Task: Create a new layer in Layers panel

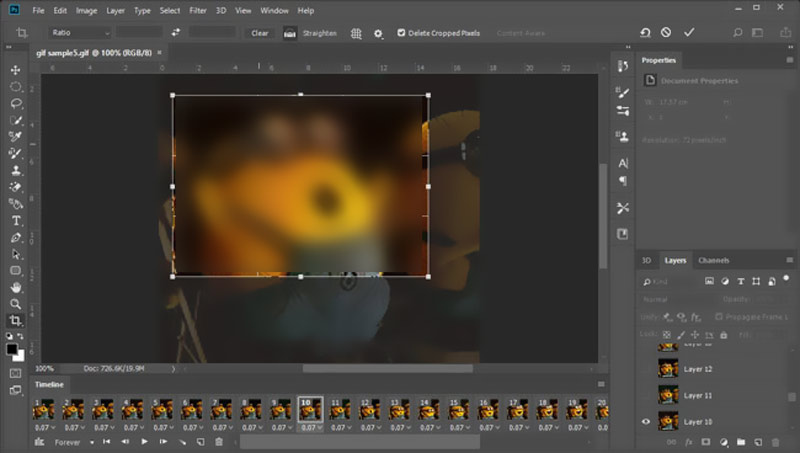Action: [758, 442]
